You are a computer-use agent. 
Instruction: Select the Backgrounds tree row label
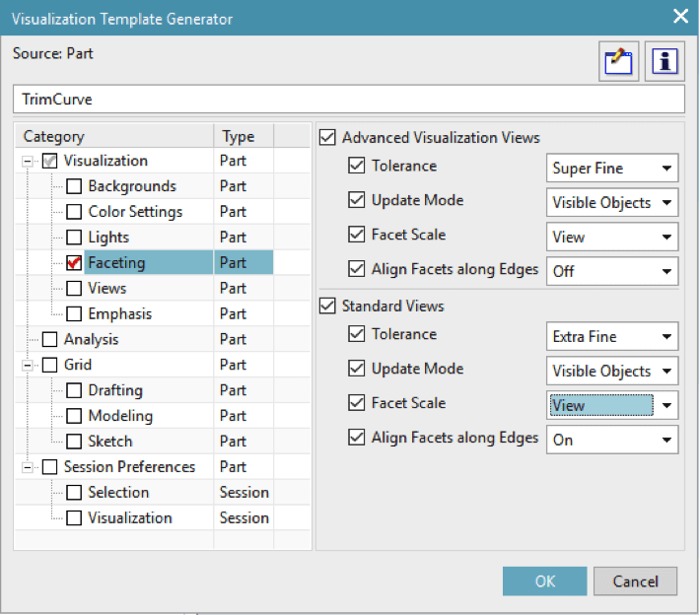[132, 186]
